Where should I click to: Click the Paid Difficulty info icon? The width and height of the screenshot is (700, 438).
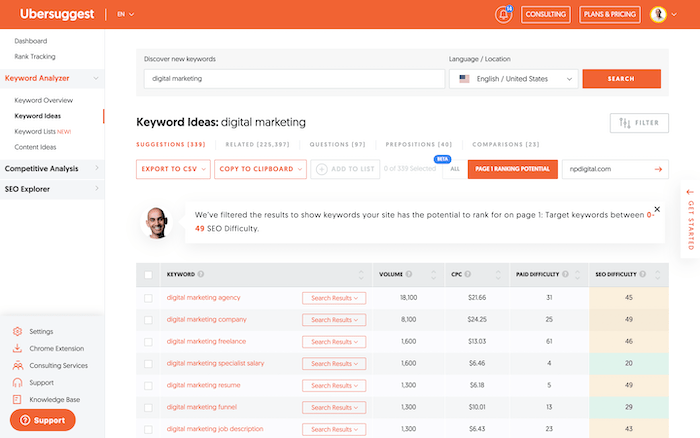point(565,274)
